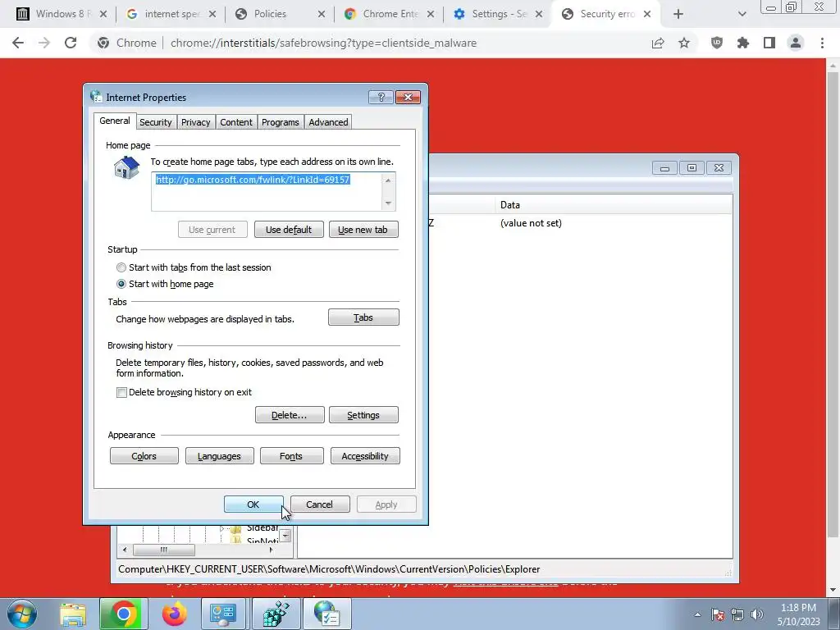This screenshot has height=630, width=840.
Task: Open Registry Editor taskbar icon
Action: tap(277, 614)
